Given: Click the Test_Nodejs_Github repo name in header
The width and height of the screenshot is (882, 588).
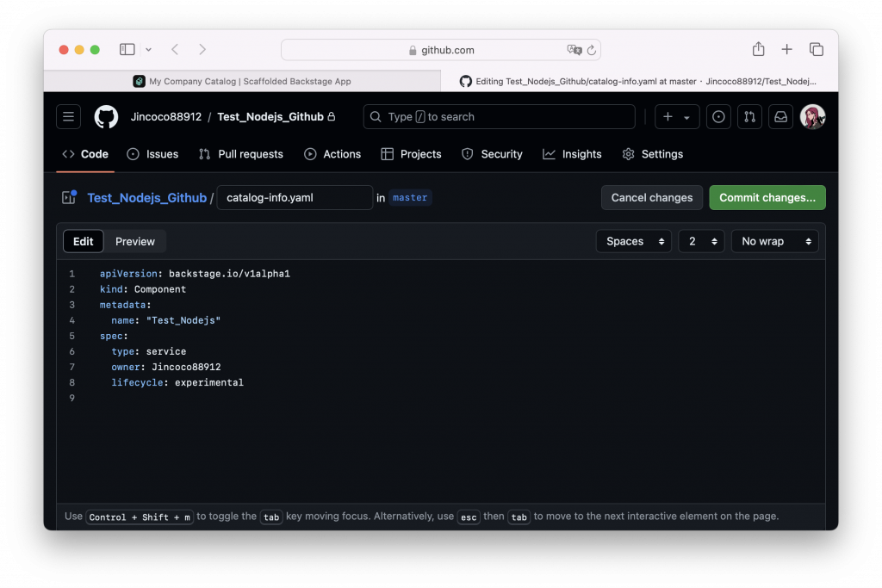Looking at the screenshot, I should click(270, 117).
